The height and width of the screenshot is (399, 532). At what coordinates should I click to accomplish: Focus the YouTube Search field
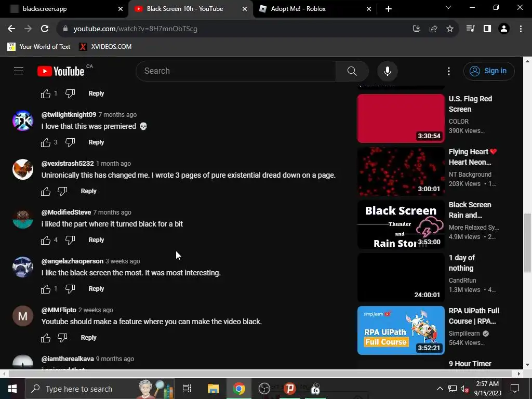click(236, 71)
